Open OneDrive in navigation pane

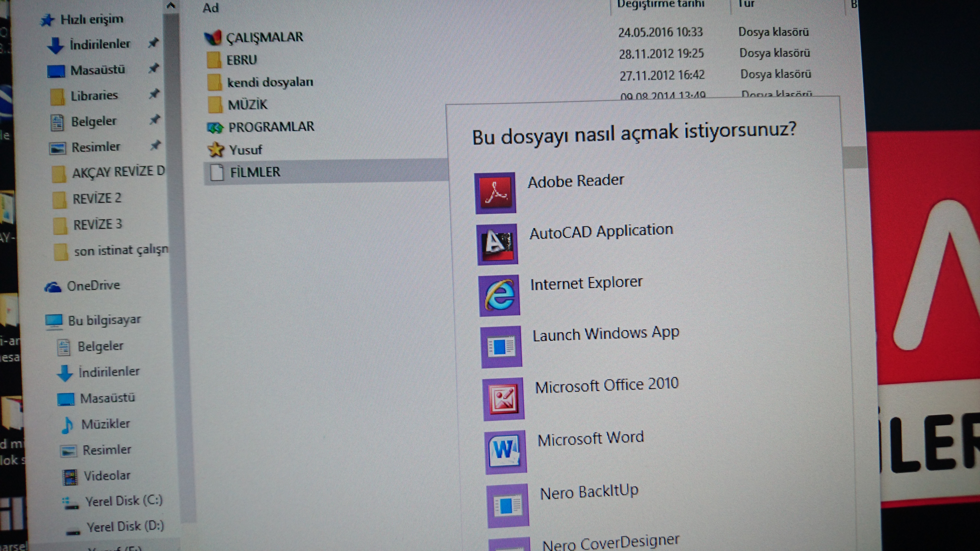click(x=93, y=286)
